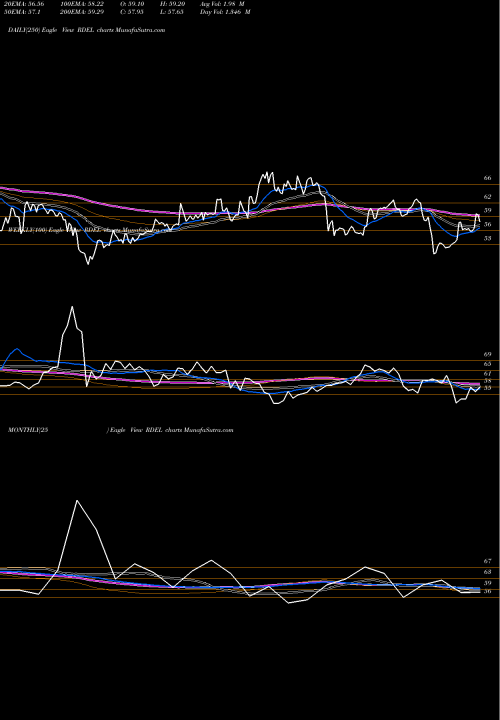Screen dimensions: 500x720
Task: Click the 62 axis label on daily chart
Action: [x=488, y=197]
